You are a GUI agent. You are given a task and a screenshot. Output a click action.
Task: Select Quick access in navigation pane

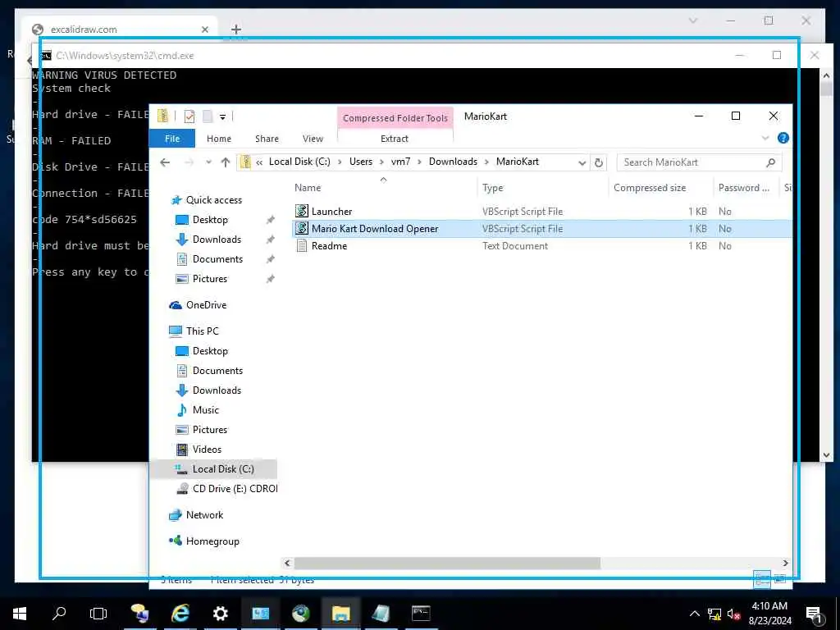[x=214, y=200]
